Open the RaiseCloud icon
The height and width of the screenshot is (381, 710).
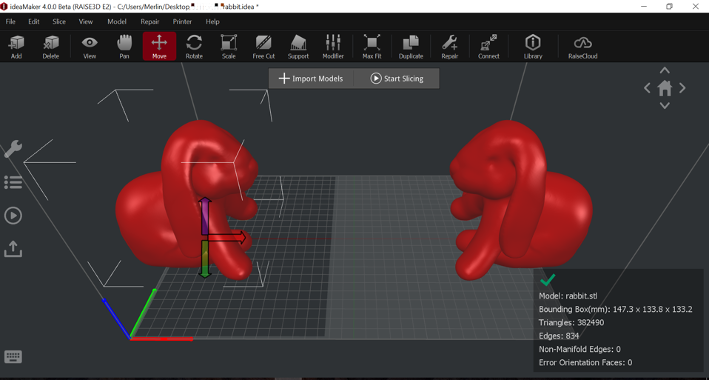[x=583, y=47]
